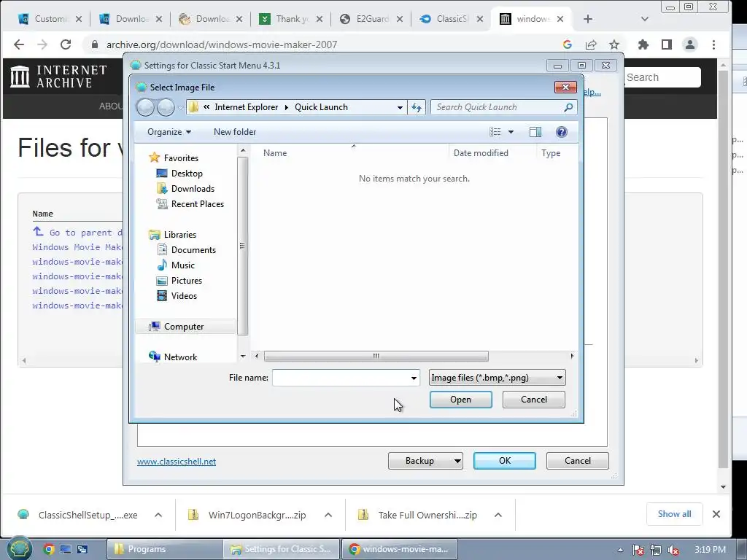
Task: Click the File name input field
Action: (x=340, y=378)
